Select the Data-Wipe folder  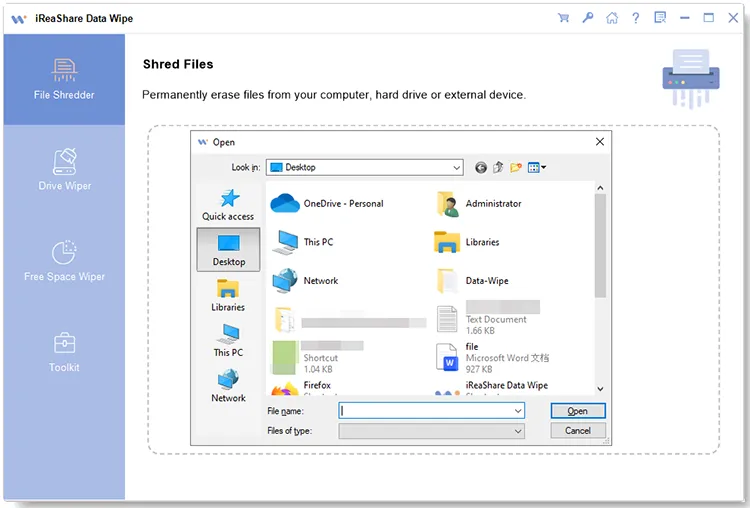pos(472,281)
